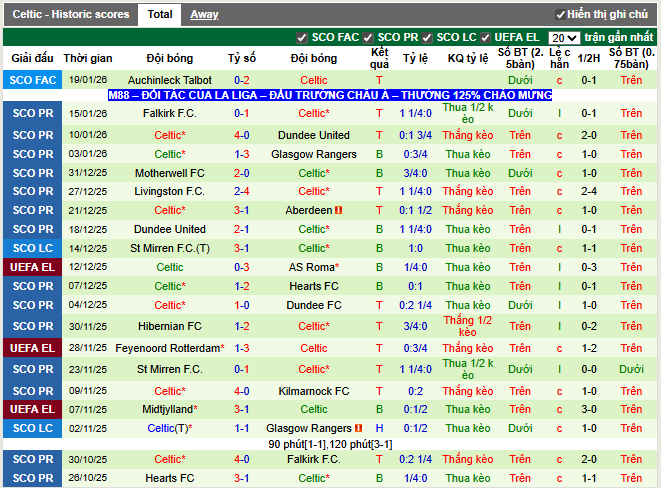Open St Mirren F.C.(T) team link
This screenshot has width=661, height=488.
[170, 248]
